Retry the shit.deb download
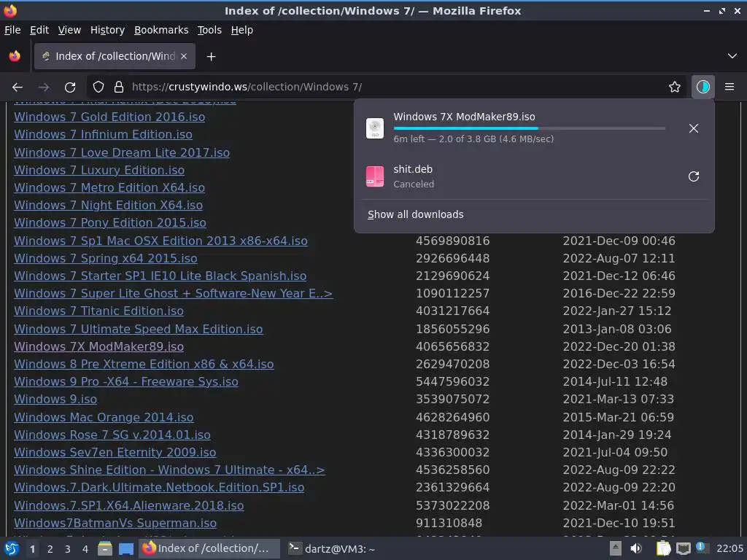The image size is (747, 560). 694,176
